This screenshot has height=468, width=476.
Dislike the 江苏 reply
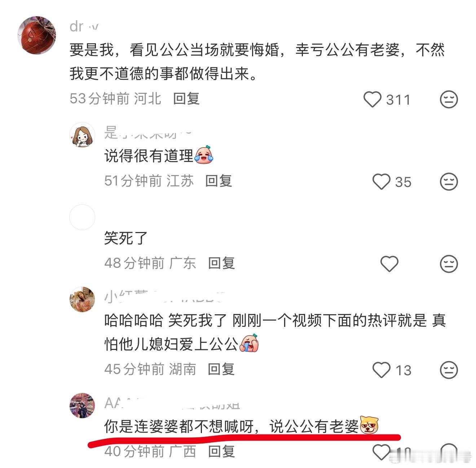tap(449, 181)
